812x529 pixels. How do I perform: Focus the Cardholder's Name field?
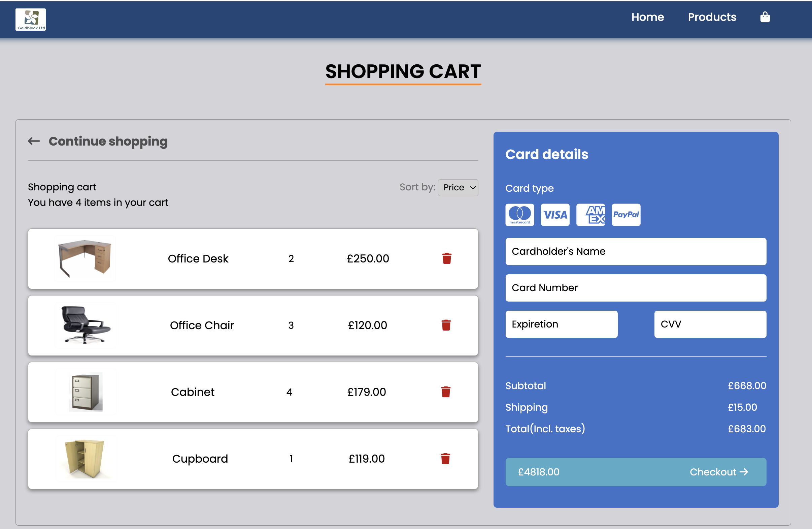click(x=636, y=251)
